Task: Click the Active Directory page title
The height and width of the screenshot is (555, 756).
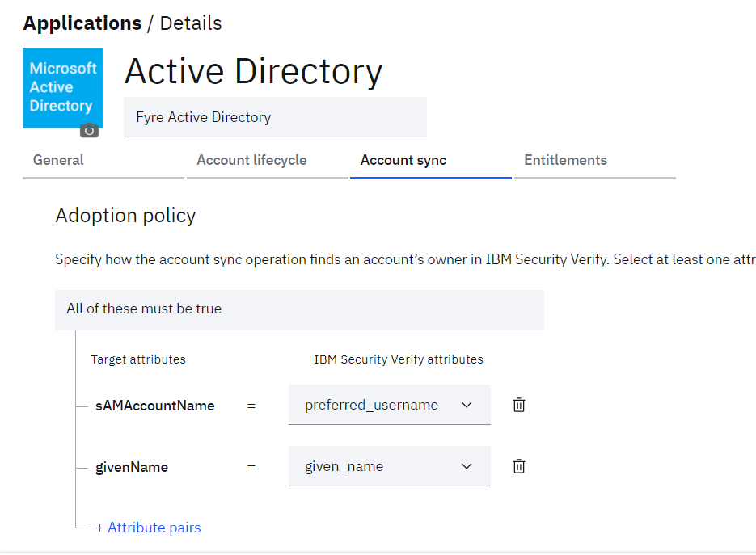Action: (254, 72)
